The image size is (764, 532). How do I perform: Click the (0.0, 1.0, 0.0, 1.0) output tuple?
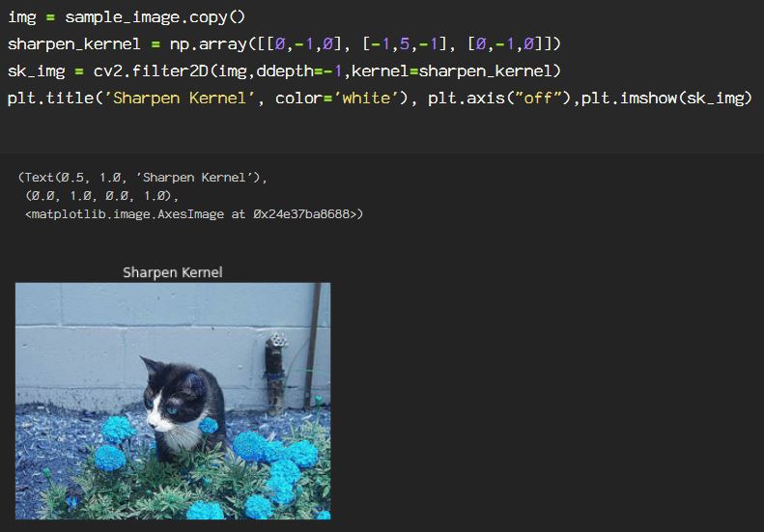tap(102, 196)
